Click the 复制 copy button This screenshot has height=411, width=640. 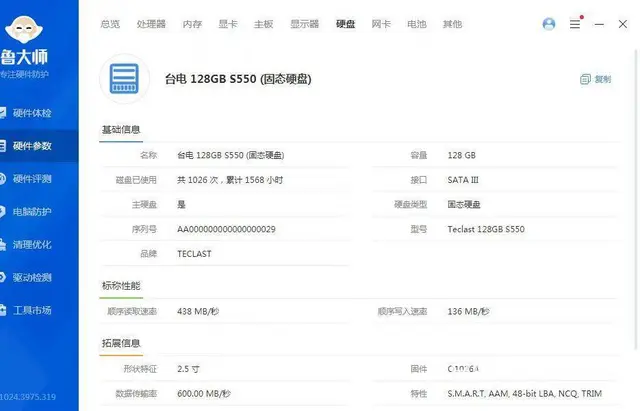pyautogui.click(x=596, y=79)
